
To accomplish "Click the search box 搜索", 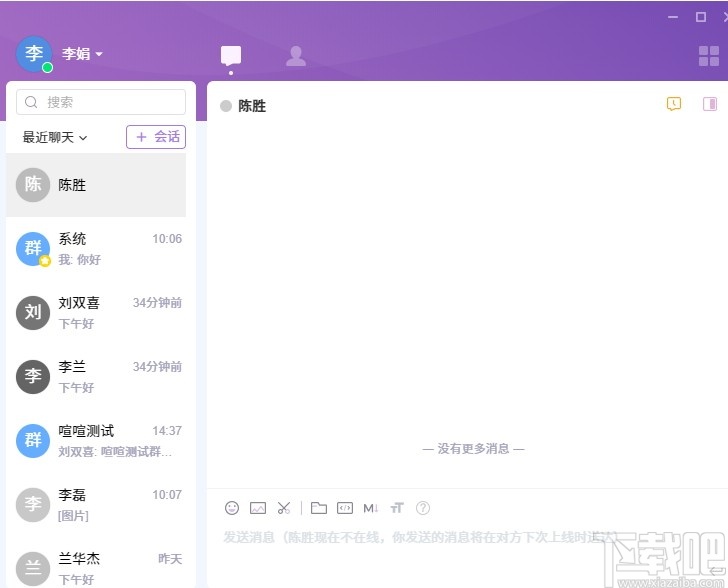I will click(101, 102).
